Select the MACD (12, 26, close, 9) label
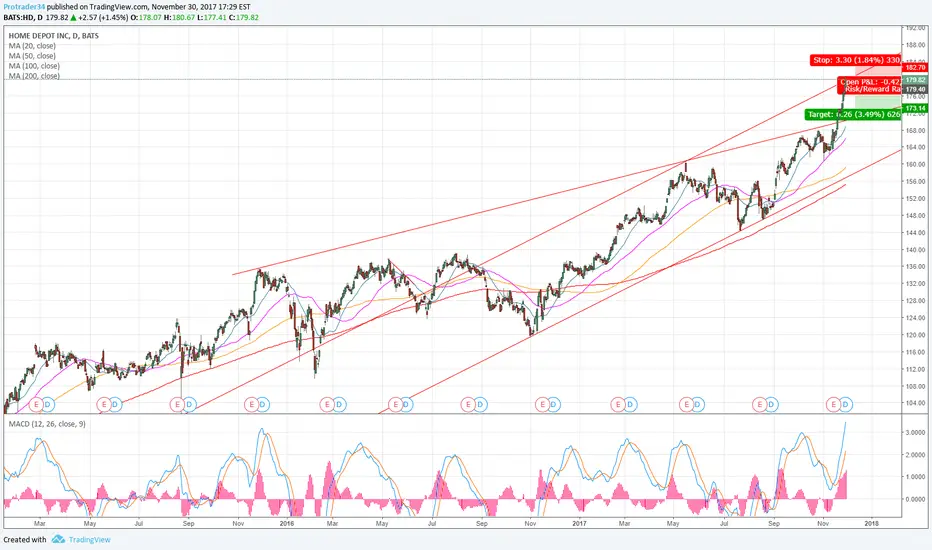 tap(46, 424)
